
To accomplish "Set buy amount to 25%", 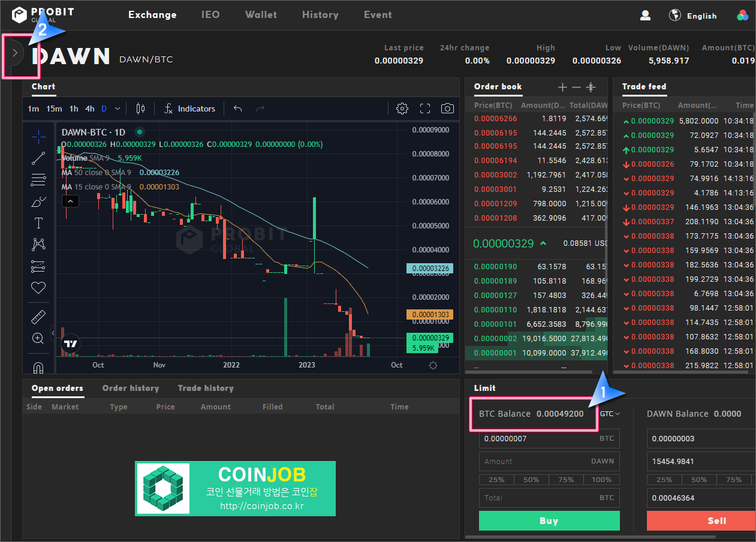I will pos(496,480).
